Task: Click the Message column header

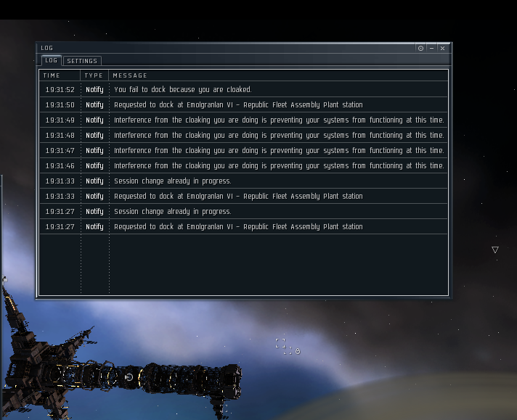Action: pos(278,75)
